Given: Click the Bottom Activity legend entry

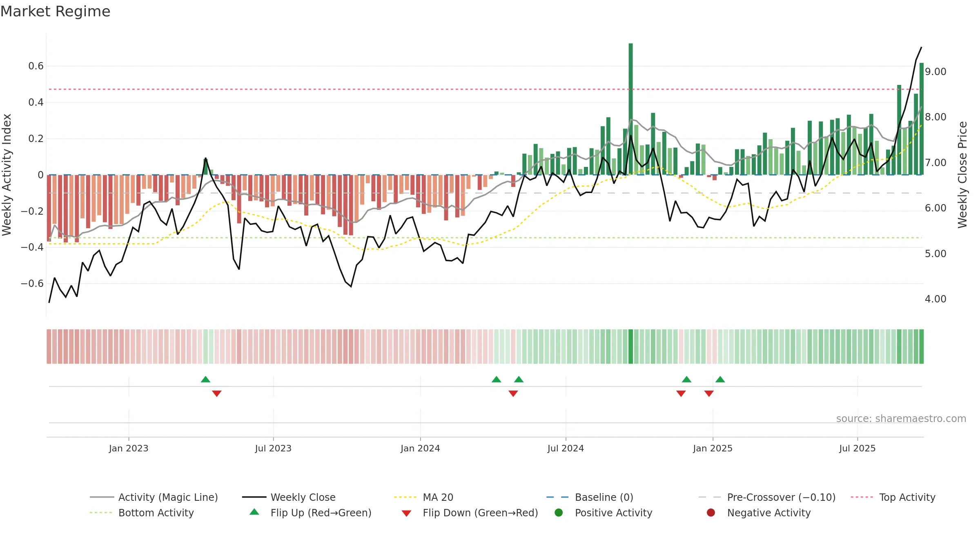Looking at the screenshot, I should pyautogui.click(x=142, y=513).
